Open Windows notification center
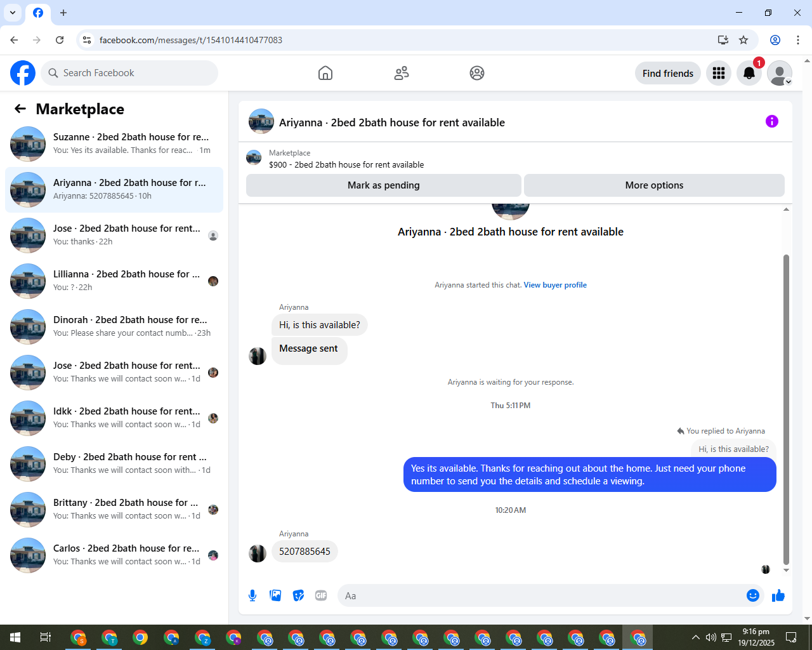Viewport: 812px width, 650px height. point(791,637)
